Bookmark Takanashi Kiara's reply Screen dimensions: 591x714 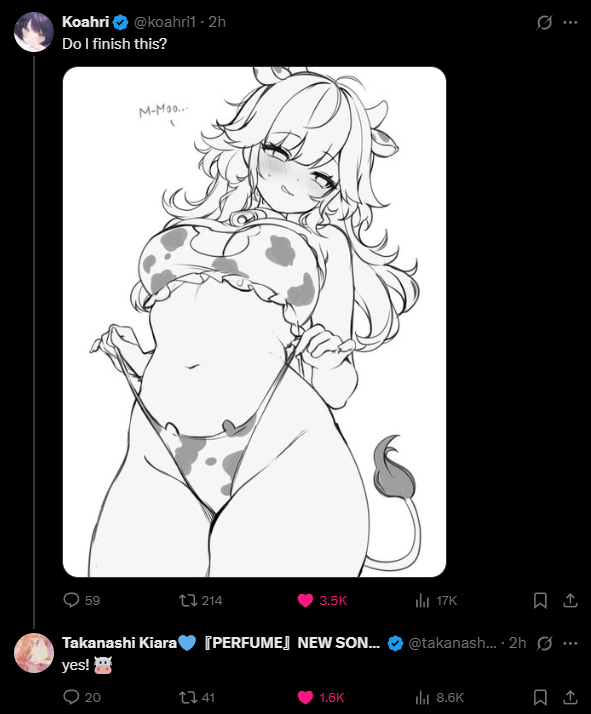click(540, 697)
